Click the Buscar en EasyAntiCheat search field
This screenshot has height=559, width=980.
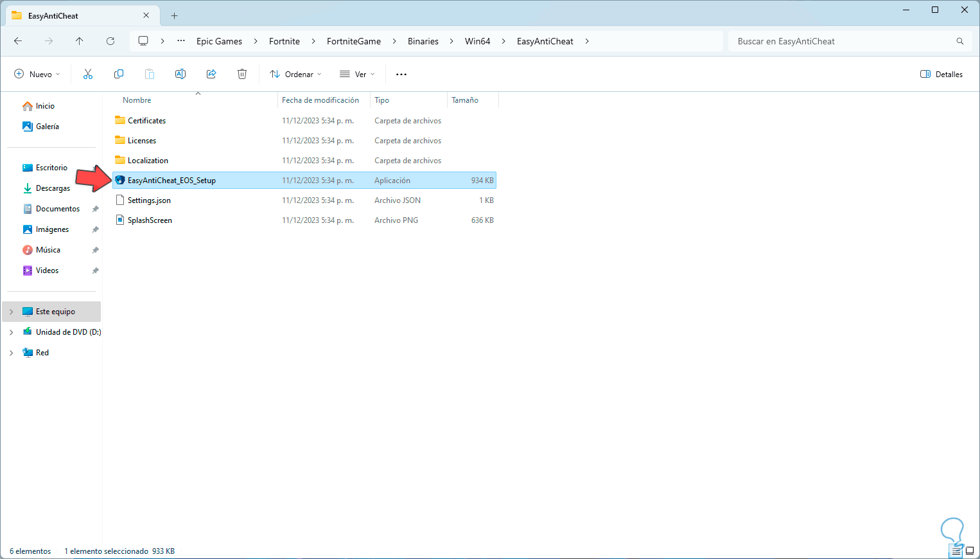click(x=849, y=41)
